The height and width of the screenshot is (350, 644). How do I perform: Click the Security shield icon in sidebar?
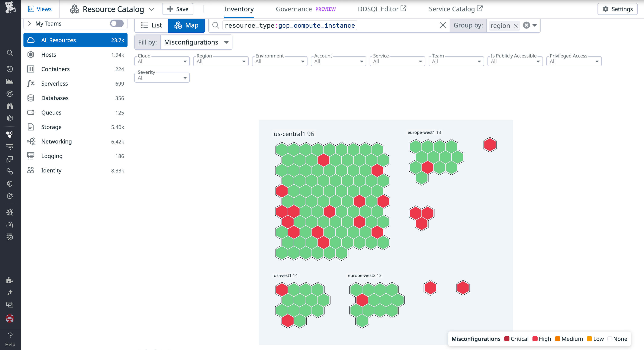[10, 184]
